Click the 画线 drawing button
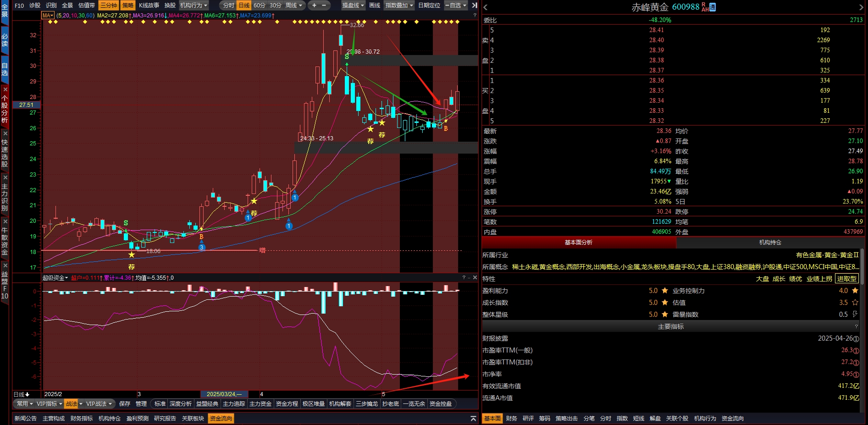The image size is (868, 425). click(x=375, y=6)
